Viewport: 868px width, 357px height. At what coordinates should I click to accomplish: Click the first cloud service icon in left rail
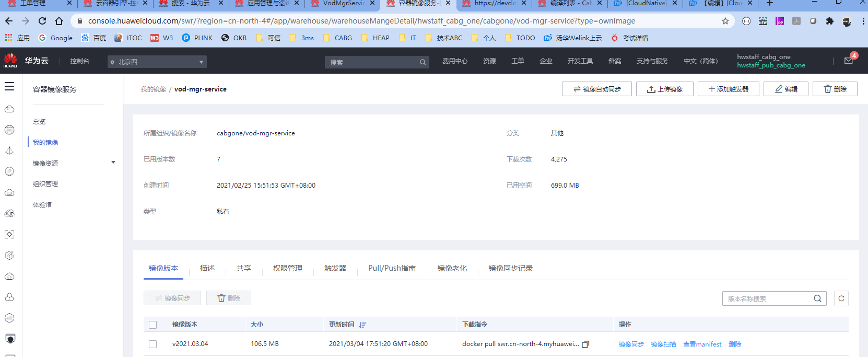(9, 109)
